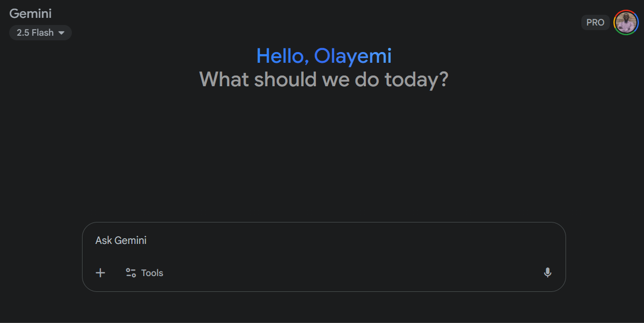This screenshot has width=644, height=323.
Task: Click the word "Tools" in prompt box
Action: [x=152, y=273]
